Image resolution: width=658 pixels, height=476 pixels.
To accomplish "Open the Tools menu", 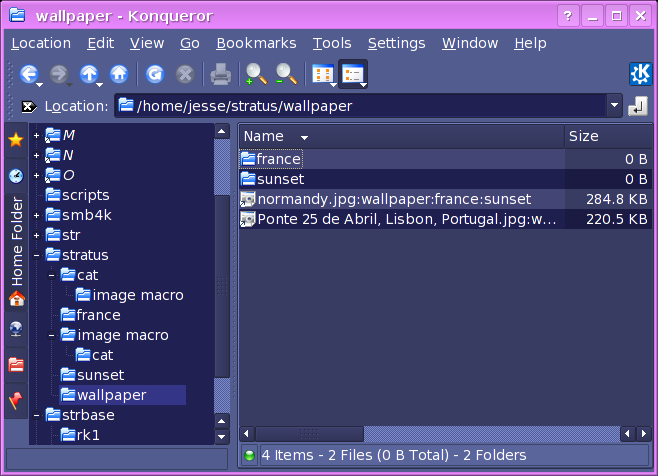I will [x=332, y=43].
